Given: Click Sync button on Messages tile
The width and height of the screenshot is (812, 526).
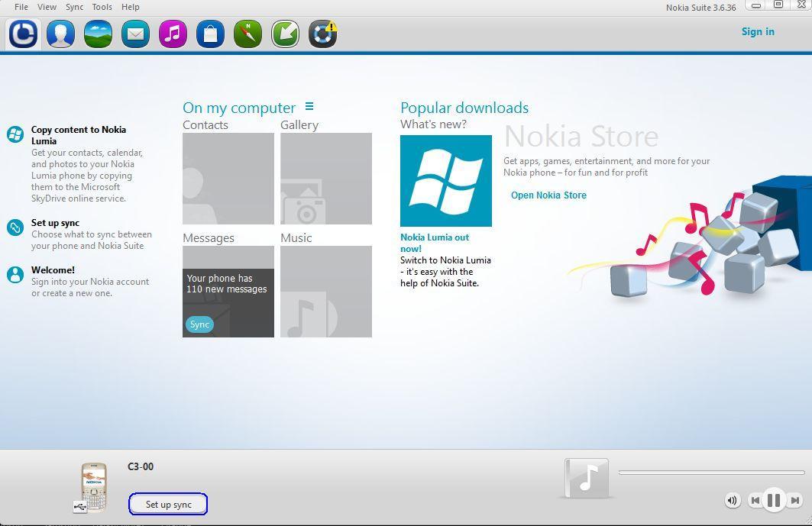Looking at the screenshot, I should pyautogui.click(x=199, y=324).
